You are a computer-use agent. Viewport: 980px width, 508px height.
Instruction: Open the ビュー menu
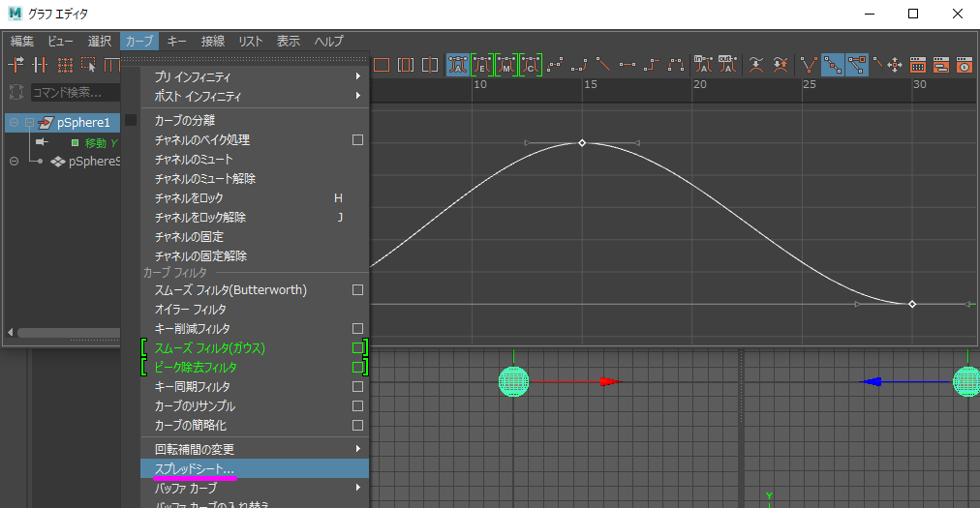click(x=61, y=42)
